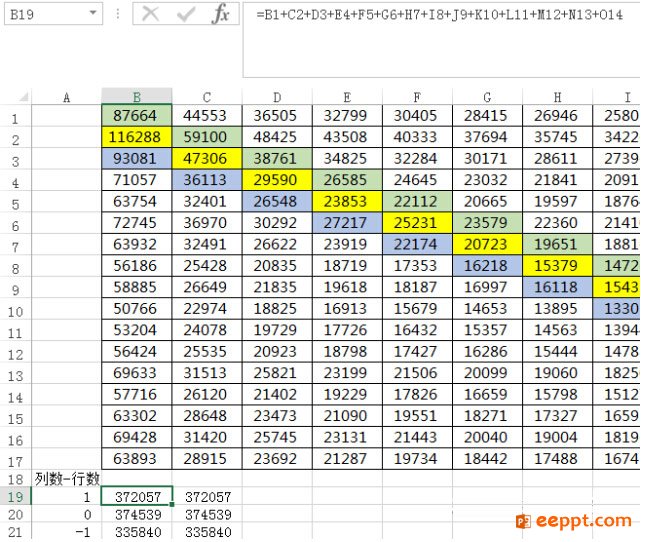Click yellow cell with 116288
Viewport: 647px width, 542px height.
[137, 137]
